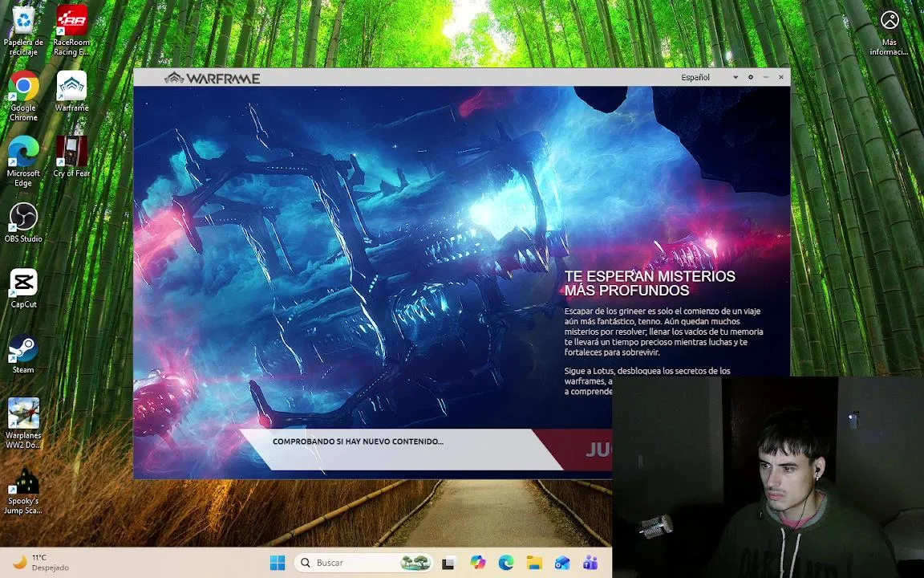Screen dimensions: 924x578
Task: Select the Warplanes WW2 Dogfight shortcut
Action: 23,423
